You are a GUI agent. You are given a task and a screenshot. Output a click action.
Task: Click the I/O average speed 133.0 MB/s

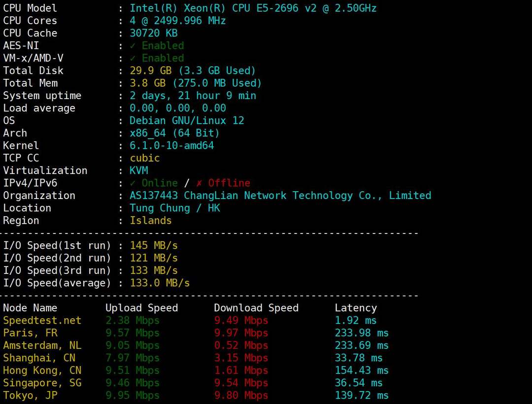pyautogui.click(x=160, y=283)
